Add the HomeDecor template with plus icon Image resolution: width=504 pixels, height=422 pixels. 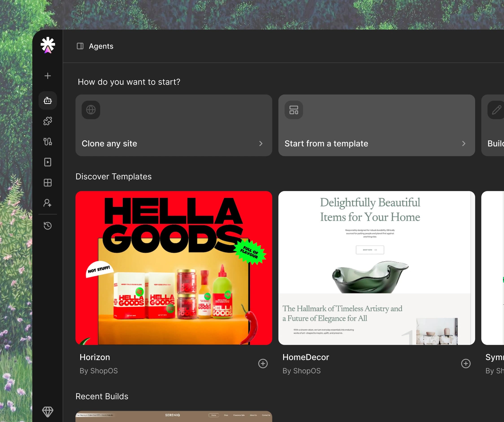coord(466,364)
